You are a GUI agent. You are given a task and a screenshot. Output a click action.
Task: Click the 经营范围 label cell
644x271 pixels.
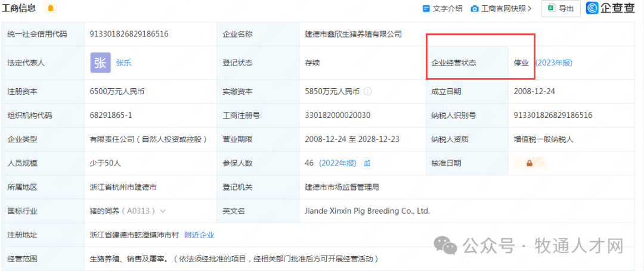click(x=43, y=259)
